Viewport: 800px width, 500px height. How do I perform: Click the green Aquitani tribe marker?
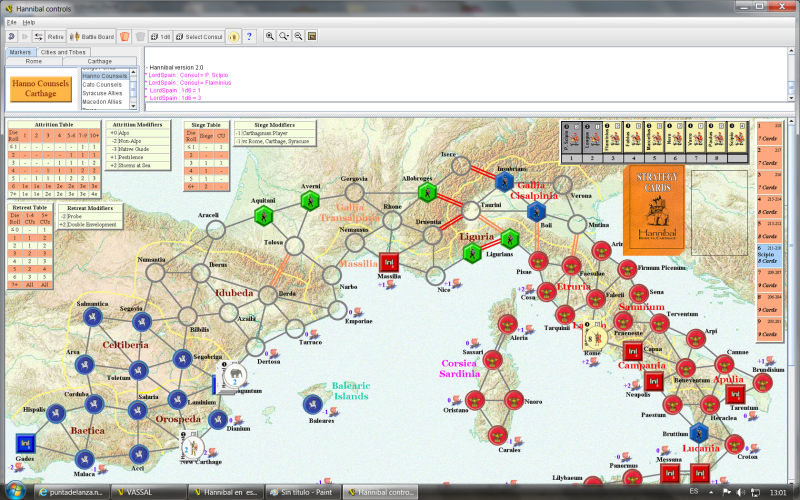(263, 215)
